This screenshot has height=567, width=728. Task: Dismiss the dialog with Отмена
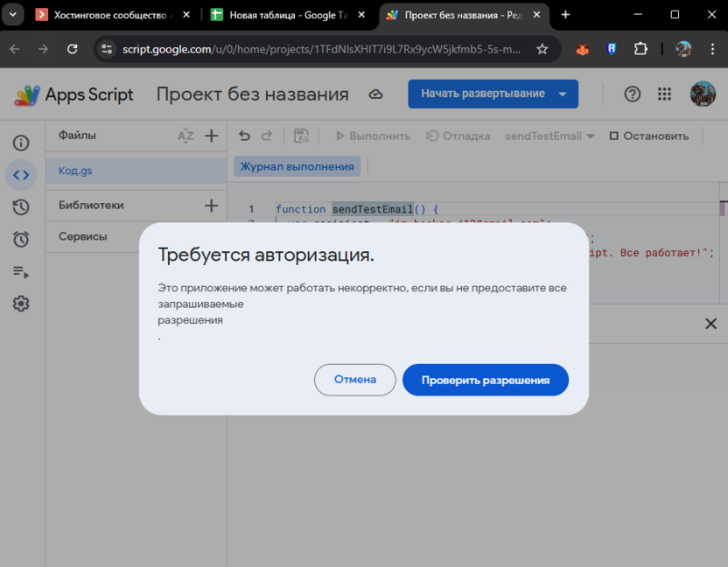[x=354, y=380]
